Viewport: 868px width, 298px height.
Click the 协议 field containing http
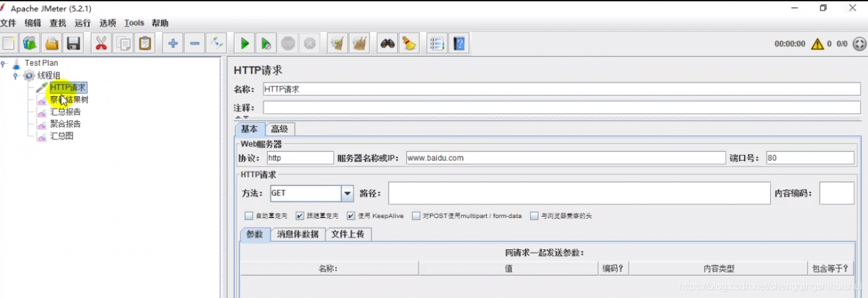click(x=300, y=158)
